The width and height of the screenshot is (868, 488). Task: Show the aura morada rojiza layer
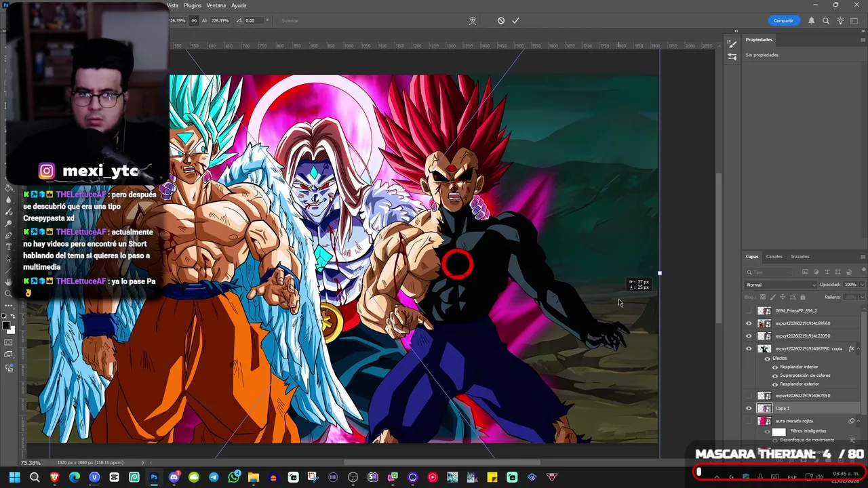pyautogui.click(x=749, y=421)
